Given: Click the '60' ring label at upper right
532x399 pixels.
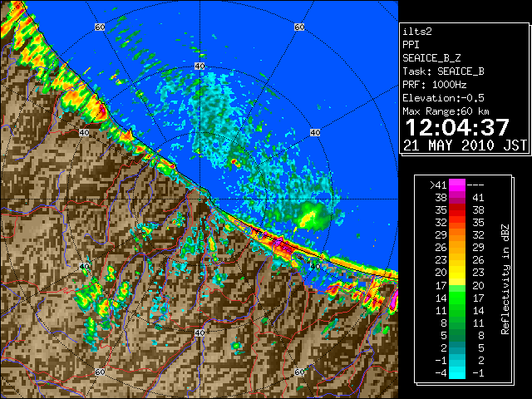Looking at the screenshot, I should tap(299, 27).
